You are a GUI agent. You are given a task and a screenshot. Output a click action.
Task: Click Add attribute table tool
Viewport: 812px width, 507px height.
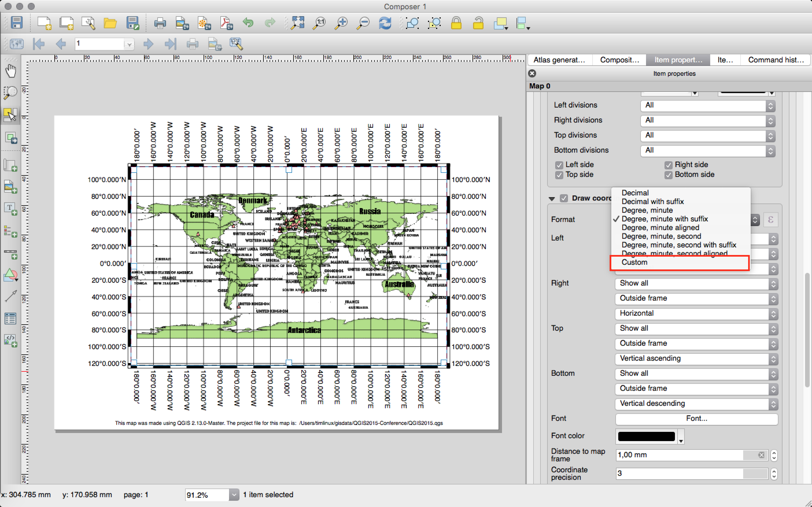[10, 318]
